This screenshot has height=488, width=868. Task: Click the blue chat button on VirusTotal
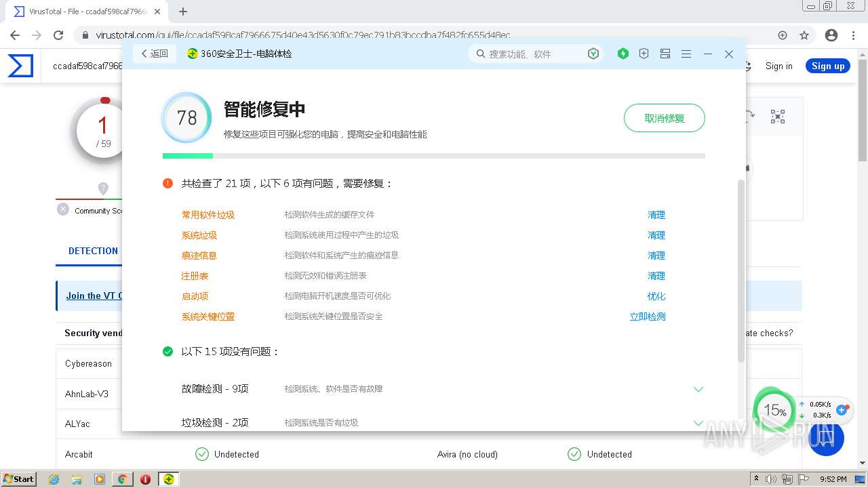[x=826, y=437]
